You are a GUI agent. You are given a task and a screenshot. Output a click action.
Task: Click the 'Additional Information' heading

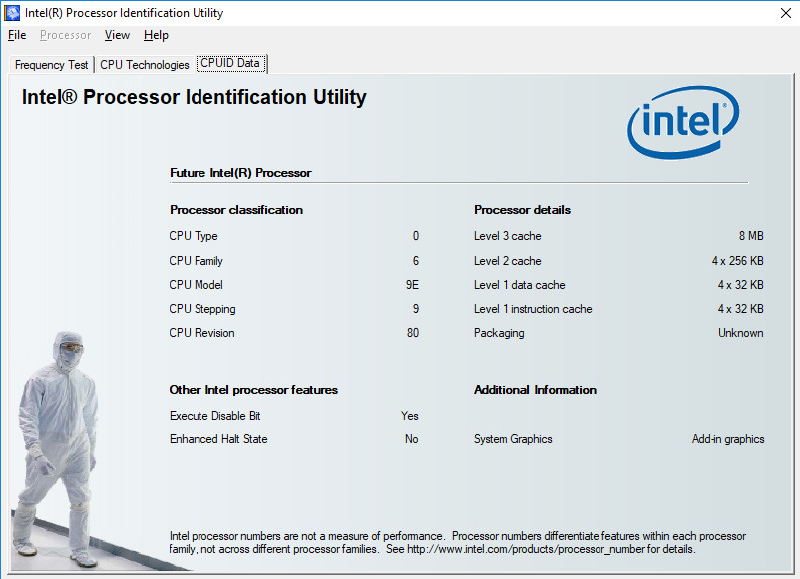(x=535, y=390)
